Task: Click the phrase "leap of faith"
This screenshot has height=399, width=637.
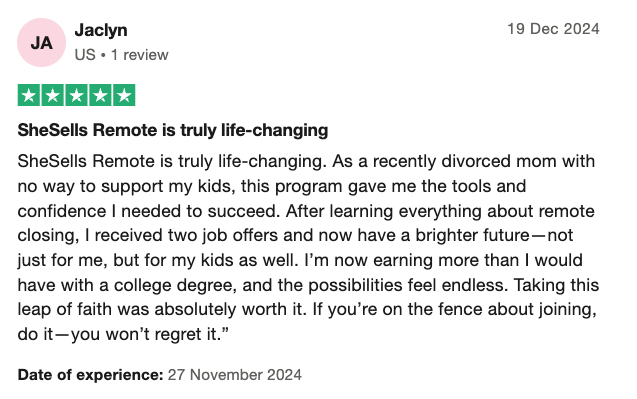Action: [x=65, y=310]
